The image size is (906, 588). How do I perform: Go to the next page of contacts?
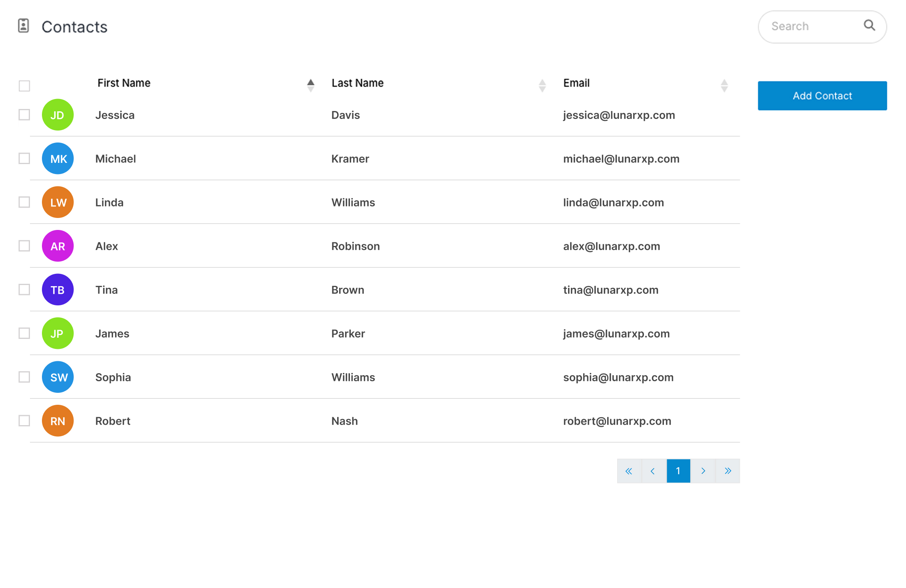coord(703,471)
